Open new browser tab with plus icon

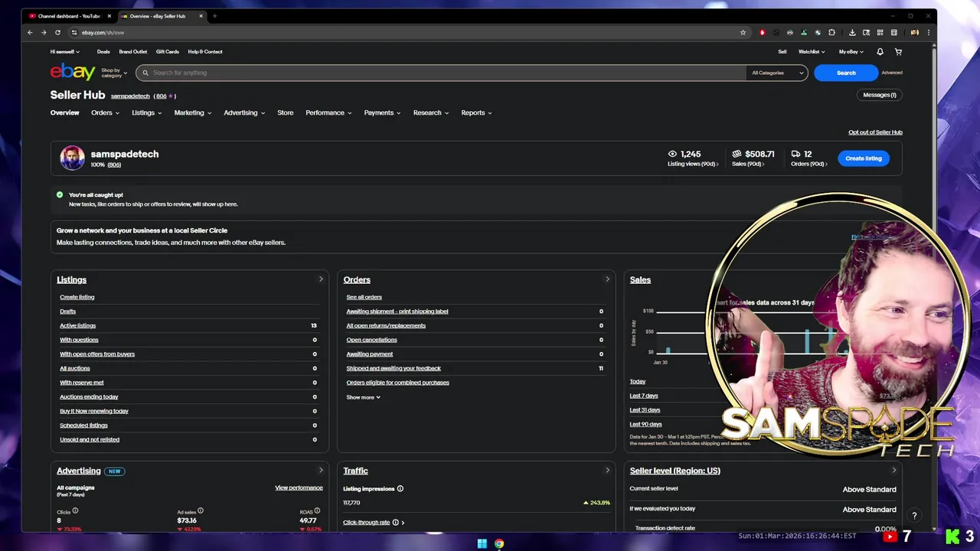pyautogui.click(x=214, y=16)
